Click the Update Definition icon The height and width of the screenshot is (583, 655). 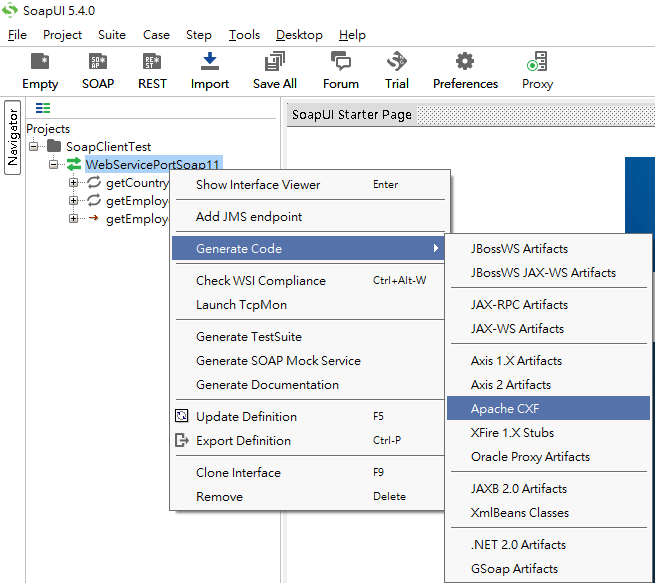[x=182, y=416]
